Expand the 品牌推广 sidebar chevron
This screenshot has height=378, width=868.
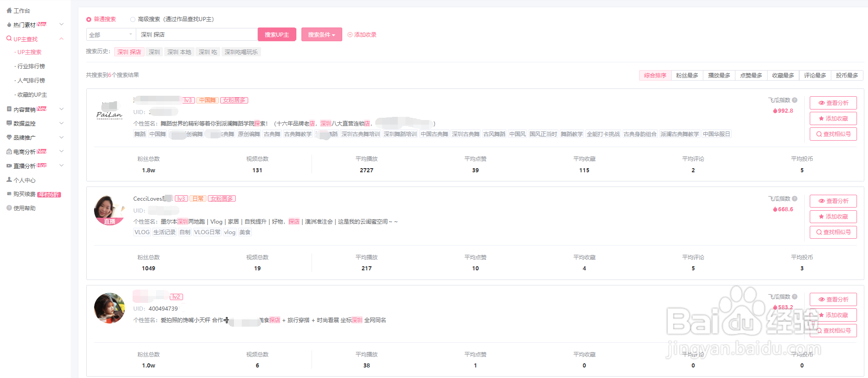(x=61, y=137)
